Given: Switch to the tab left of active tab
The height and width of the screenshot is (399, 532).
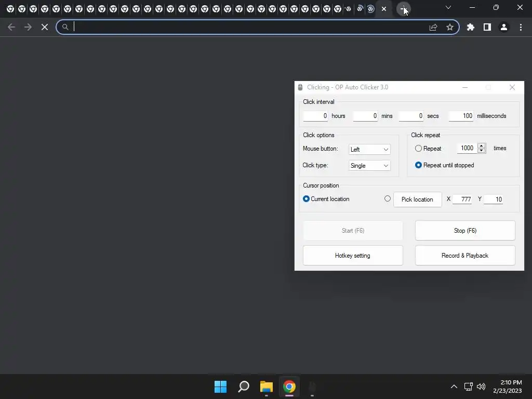Looking at the screenshot, I should pos(371,9).
